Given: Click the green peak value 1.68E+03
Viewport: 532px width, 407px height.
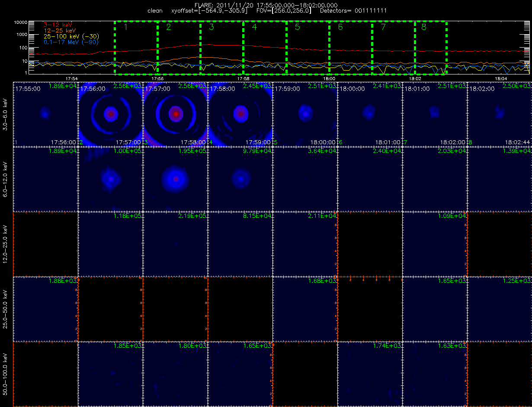Looking at the screenshot, I should (x=322, y=281).
